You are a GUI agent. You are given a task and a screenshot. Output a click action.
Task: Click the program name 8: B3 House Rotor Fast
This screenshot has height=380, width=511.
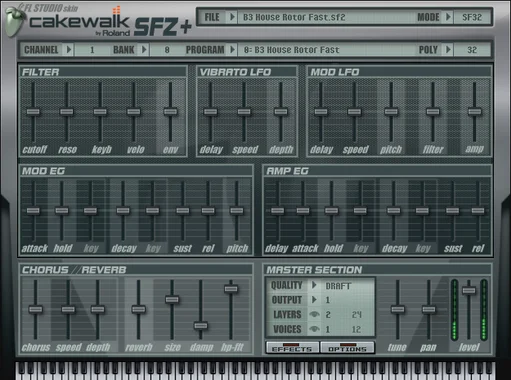click(292, 50)
